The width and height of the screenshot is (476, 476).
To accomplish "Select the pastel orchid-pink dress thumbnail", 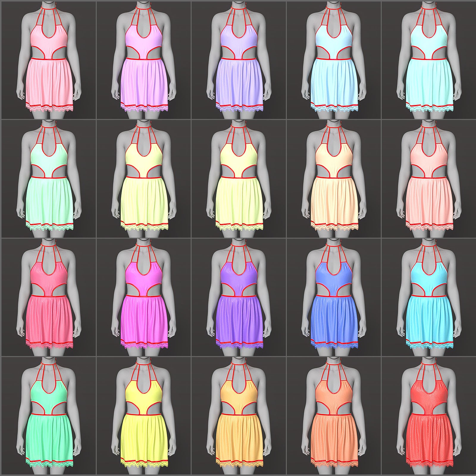I will (144, 60).
